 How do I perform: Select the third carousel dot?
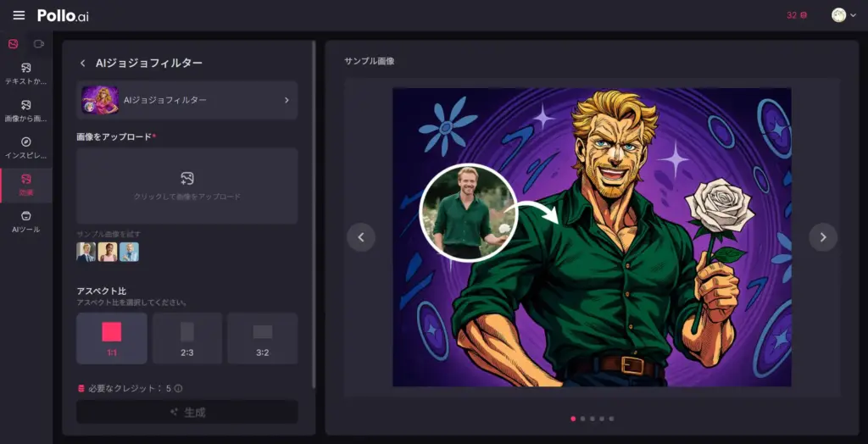[x=593, y=419]
